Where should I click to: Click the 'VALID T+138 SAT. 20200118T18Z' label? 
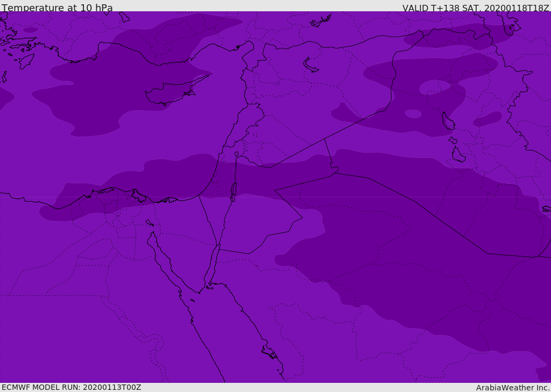(x=476, y=8)
